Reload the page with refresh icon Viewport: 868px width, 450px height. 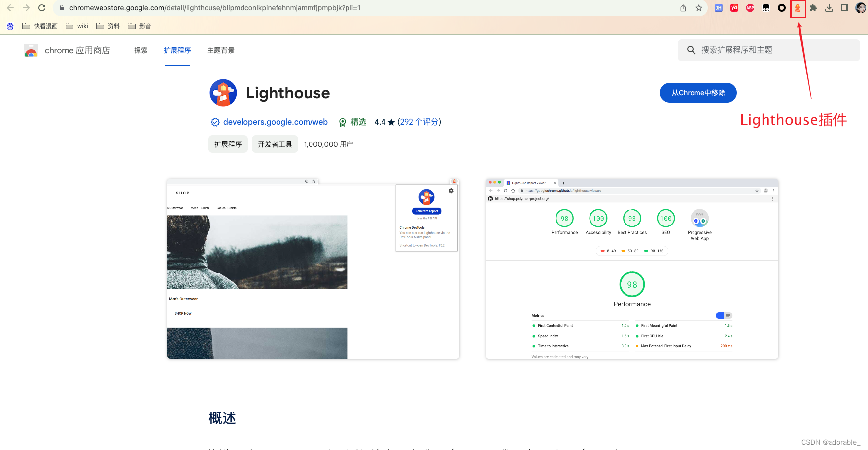click(x=42, y=8)
